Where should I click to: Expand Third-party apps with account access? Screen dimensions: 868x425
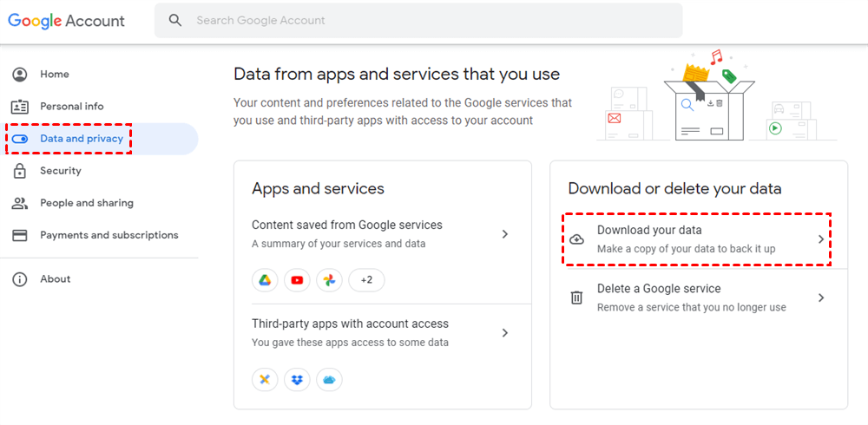click(x=505, y=333)
